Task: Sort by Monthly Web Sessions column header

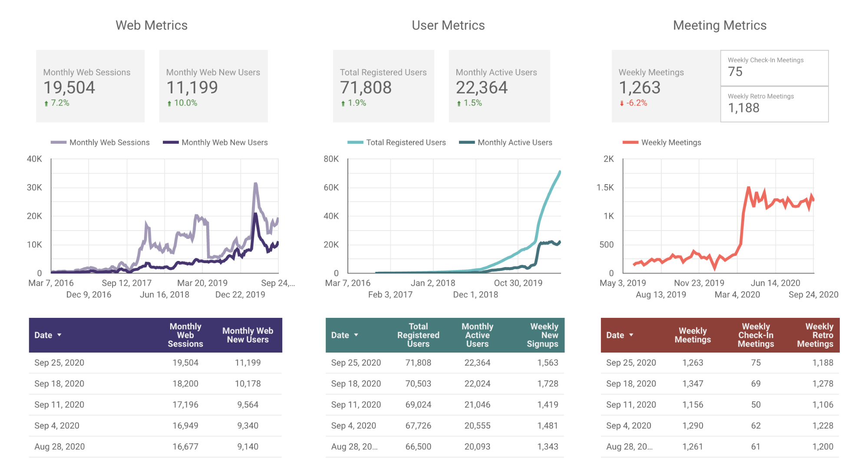Action: (185, 335)
